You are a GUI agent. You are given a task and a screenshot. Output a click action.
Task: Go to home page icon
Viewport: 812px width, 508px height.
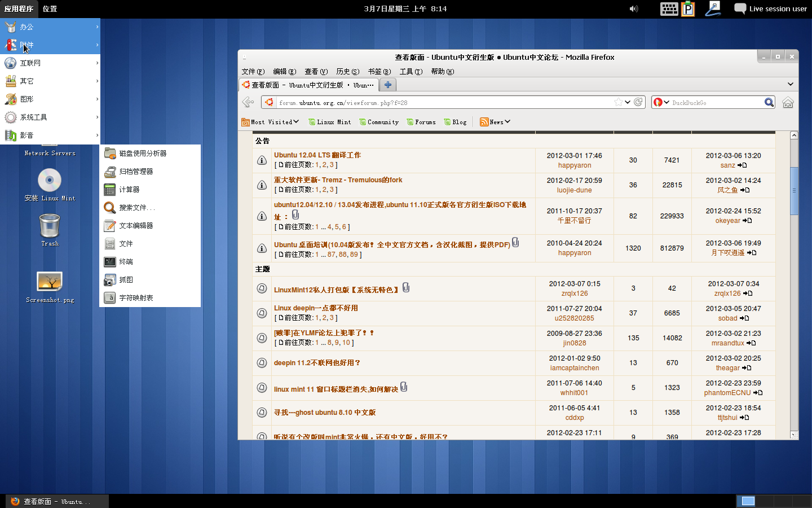788,102
